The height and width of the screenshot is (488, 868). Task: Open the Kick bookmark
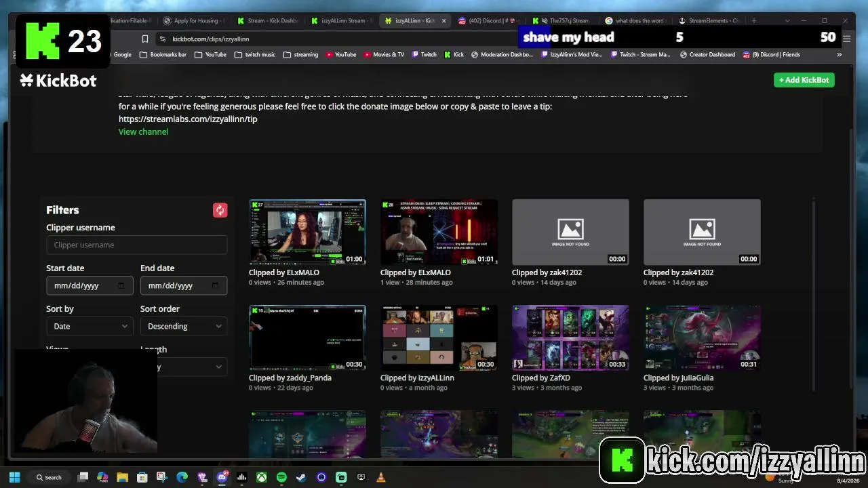(454, 55)
